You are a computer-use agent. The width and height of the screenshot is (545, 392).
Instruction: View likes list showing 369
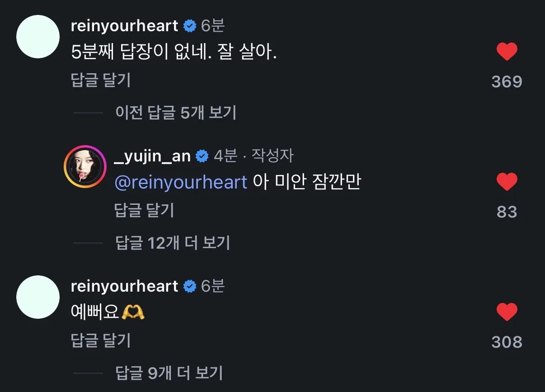tap(507, 82)
